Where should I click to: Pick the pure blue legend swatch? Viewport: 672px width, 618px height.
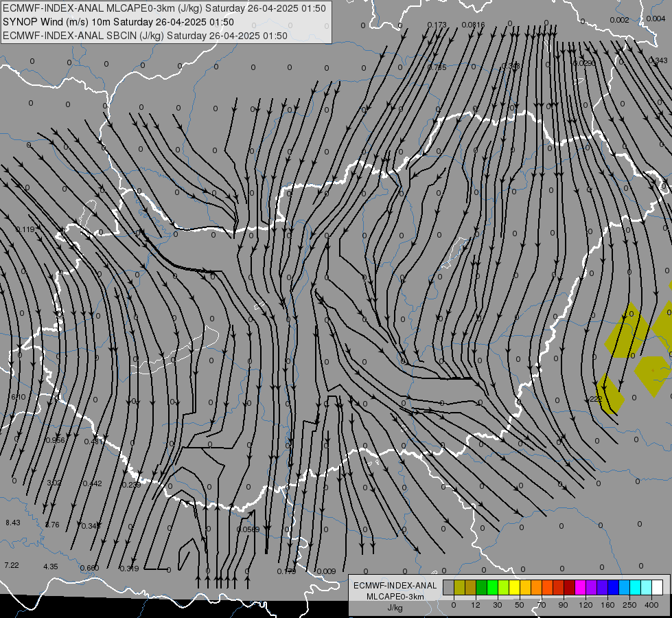[613, 587]
